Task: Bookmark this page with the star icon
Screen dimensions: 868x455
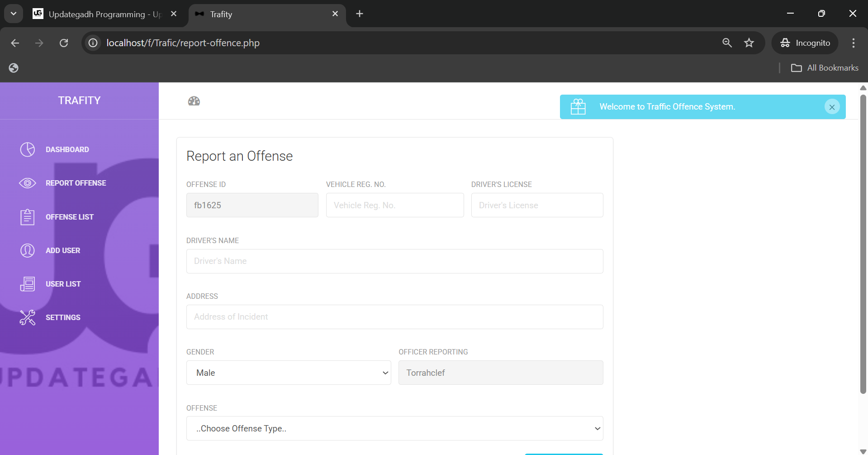Action: 749,43
